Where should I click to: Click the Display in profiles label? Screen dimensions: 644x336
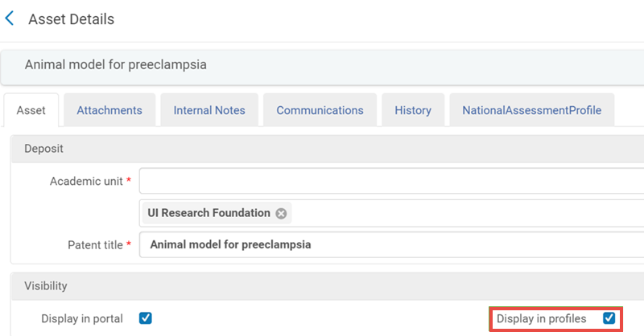pos(546,318)
